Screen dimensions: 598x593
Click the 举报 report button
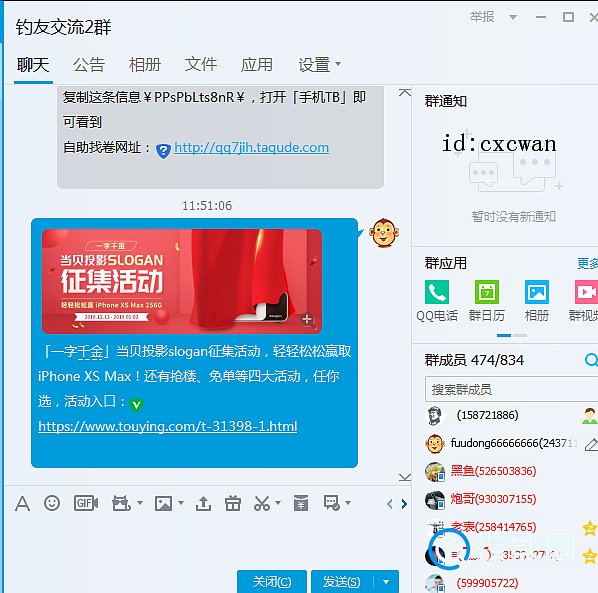pyautogui.click(x=482, y=17)
